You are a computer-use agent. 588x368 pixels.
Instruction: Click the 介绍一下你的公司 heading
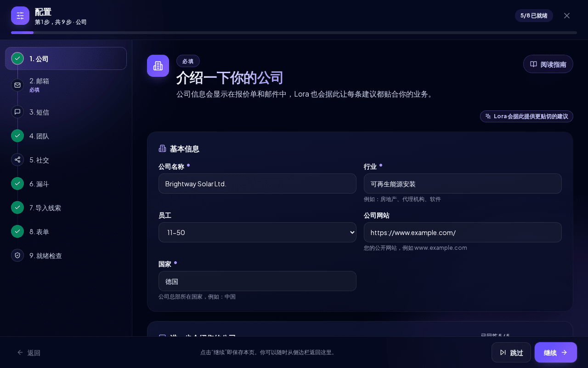[230, 78]
